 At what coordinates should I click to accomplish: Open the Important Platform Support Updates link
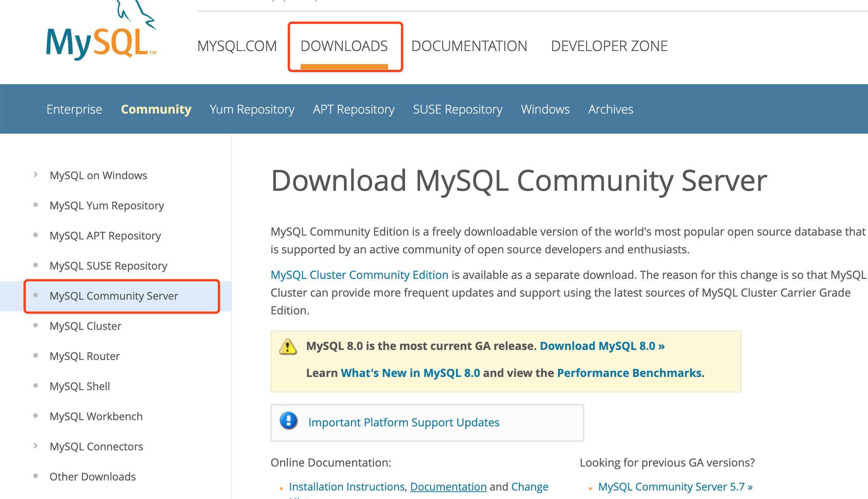(403, 423)
